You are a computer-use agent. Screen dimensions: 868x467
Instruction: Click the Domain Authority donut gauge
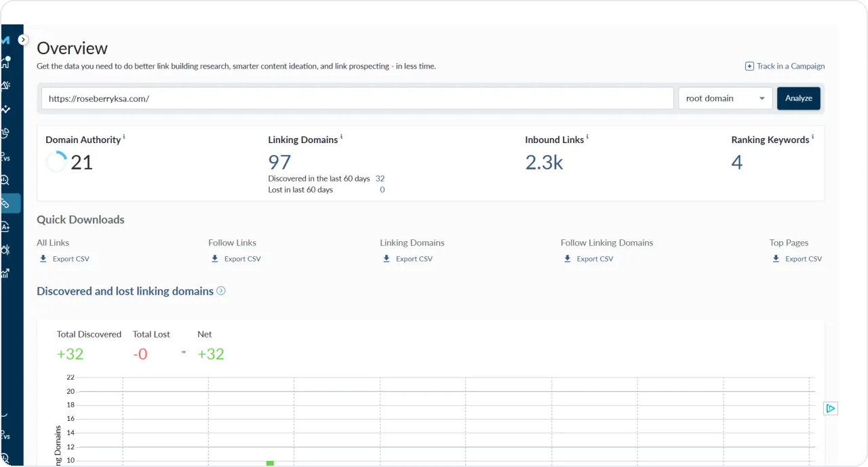(x=56, y=162)
